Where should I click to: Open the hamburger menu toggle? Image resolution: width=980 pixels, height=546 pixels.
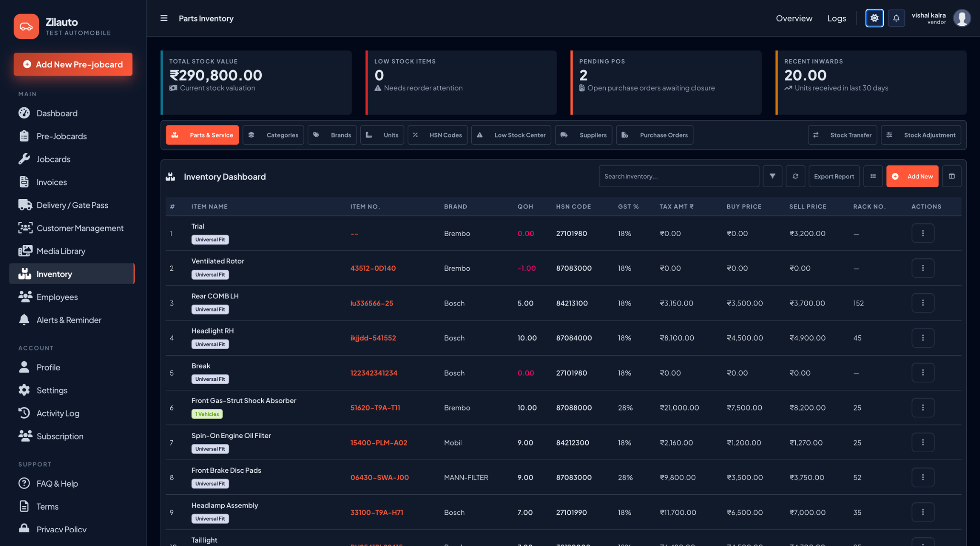pyautogui.click(x=164, y=18)
